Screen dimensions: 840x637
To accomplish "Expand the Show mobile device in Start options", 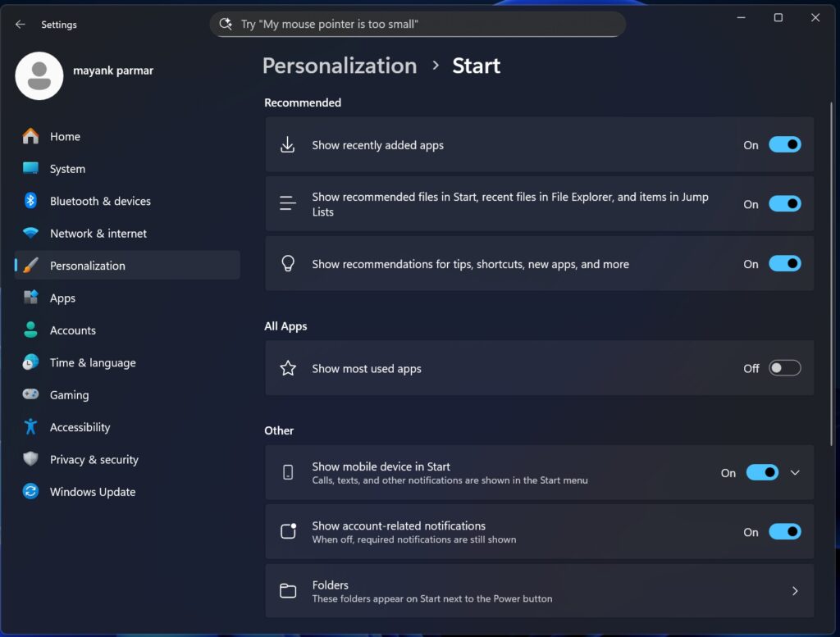I will click(x=794, y=472).
